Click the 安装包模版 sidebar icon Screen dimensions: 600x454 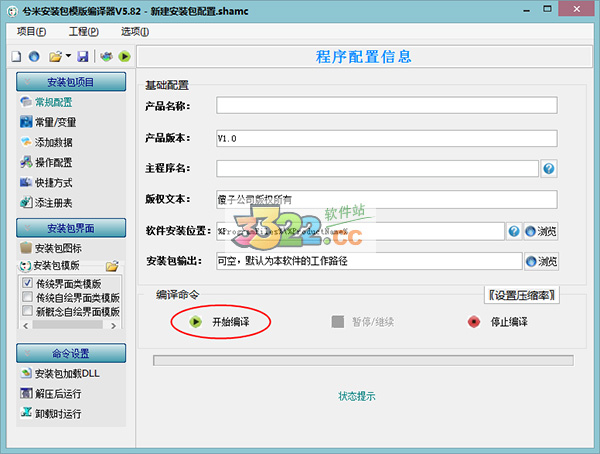[x=25, y=265]
